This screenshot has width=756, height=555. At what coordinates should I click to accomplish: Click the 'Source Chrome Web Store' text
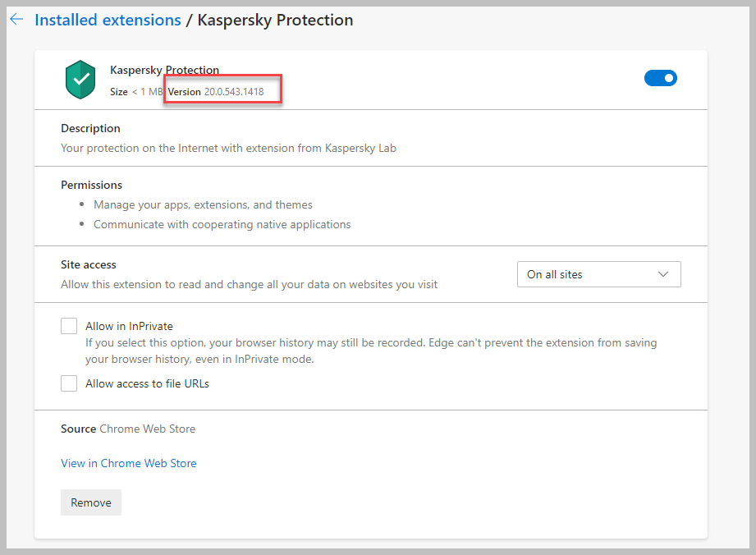click(x=128, y=429)
